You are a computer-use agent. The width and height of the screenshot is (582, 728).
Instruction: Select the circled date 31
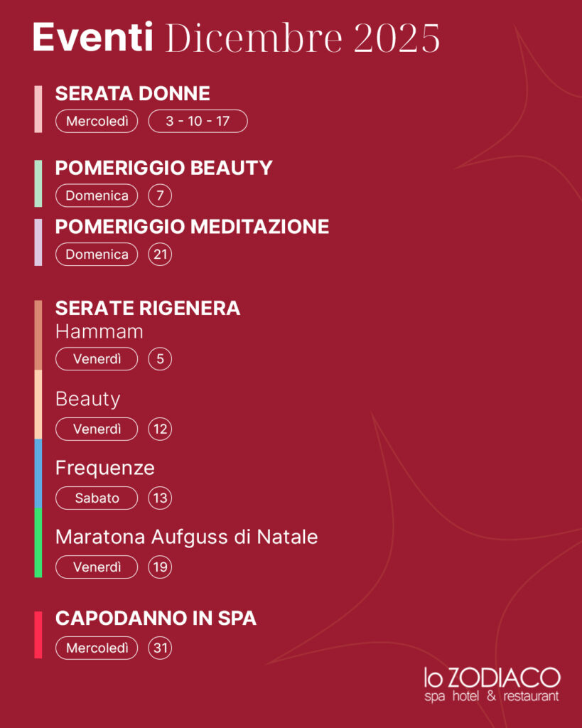(160, 648)
